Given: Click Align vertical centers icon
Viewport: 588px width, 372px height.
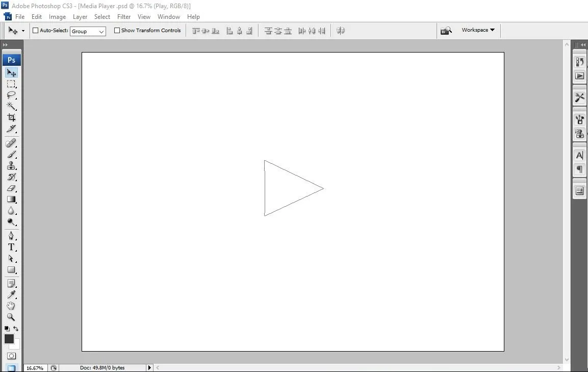Looking at the screenshot, I should coord(206,31).
